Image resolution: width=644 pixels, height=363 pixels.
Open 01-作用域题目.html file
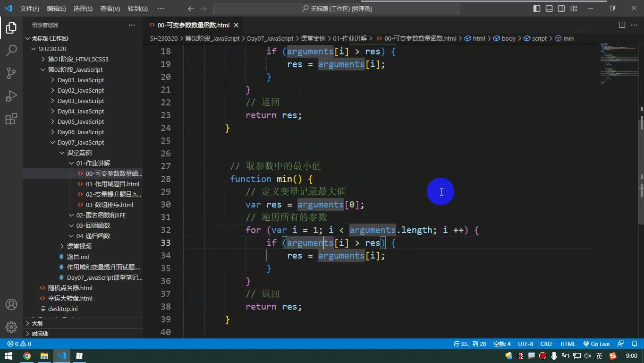[x=83, y=184]
